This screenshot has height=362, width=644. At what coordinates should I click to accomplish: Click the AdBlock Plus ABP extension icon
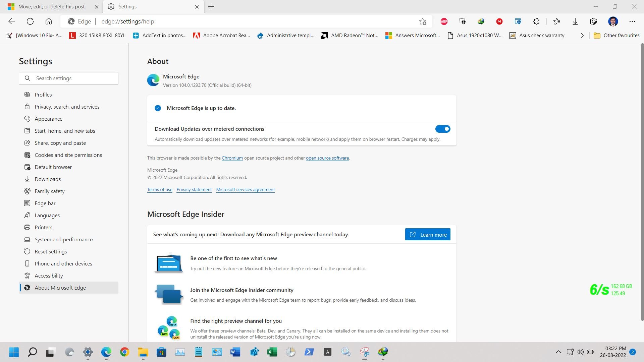tap(444, 21)
